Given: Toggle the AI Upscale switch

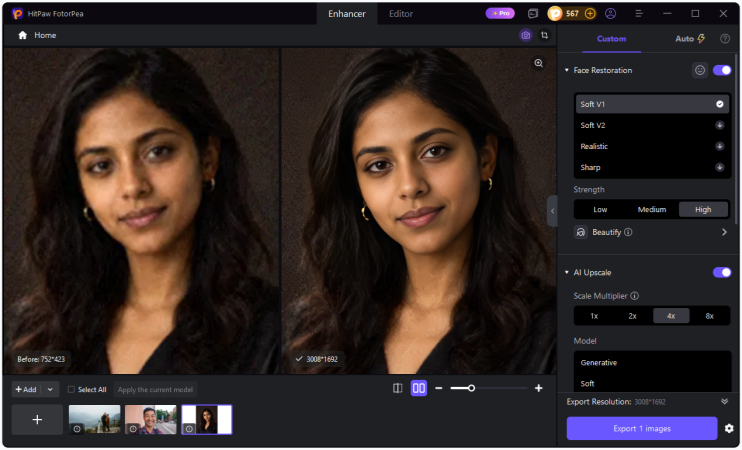Looking at the screenshot, I should coord(722,273).
